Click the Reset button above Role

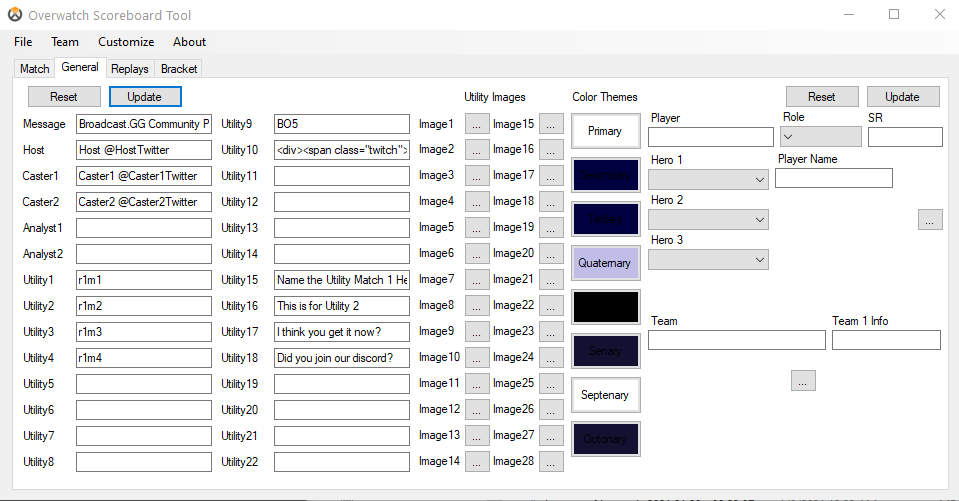[x=822, y=97]
